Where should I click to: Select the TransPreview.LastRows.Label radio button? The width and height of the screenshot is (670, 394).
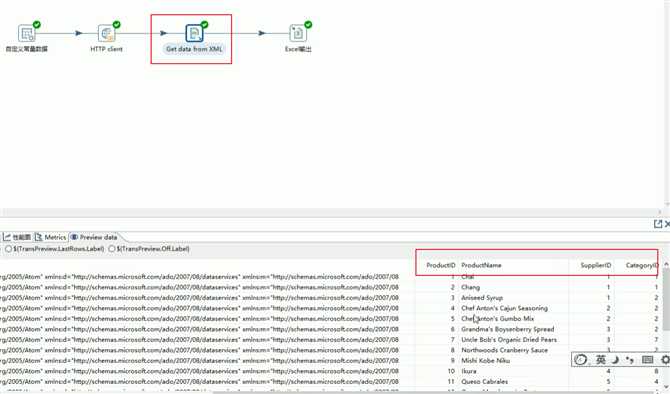click(x=8, y=249)
